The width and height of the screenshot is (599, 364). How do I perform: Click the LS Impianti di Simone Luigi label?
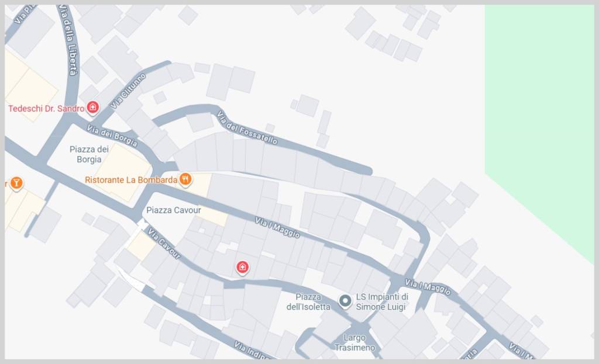tap(381, 302)
